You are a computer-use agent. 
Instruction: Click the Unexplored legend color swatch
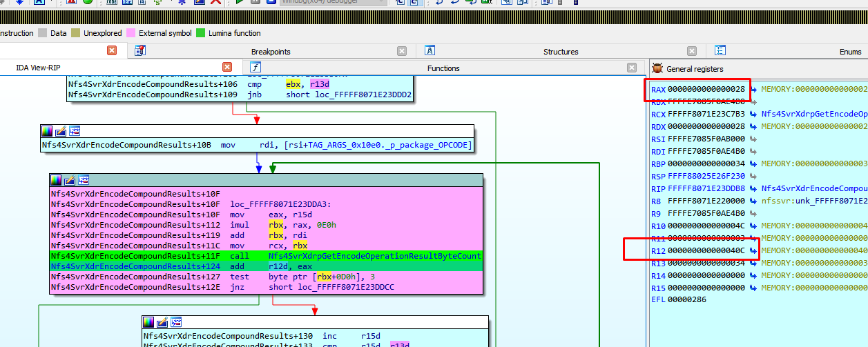pyautogui.click(x=76, y=33)
